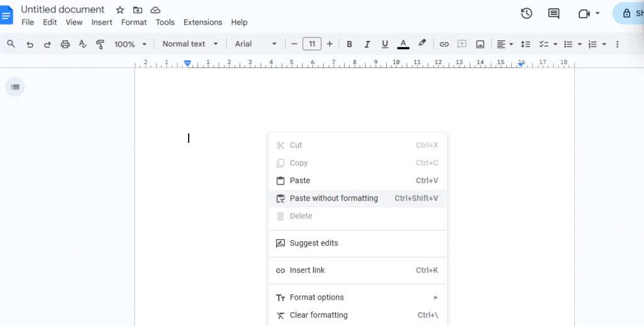Show document outline sidebar button
This screenshot has width=644, height=326.
(15, 87)
